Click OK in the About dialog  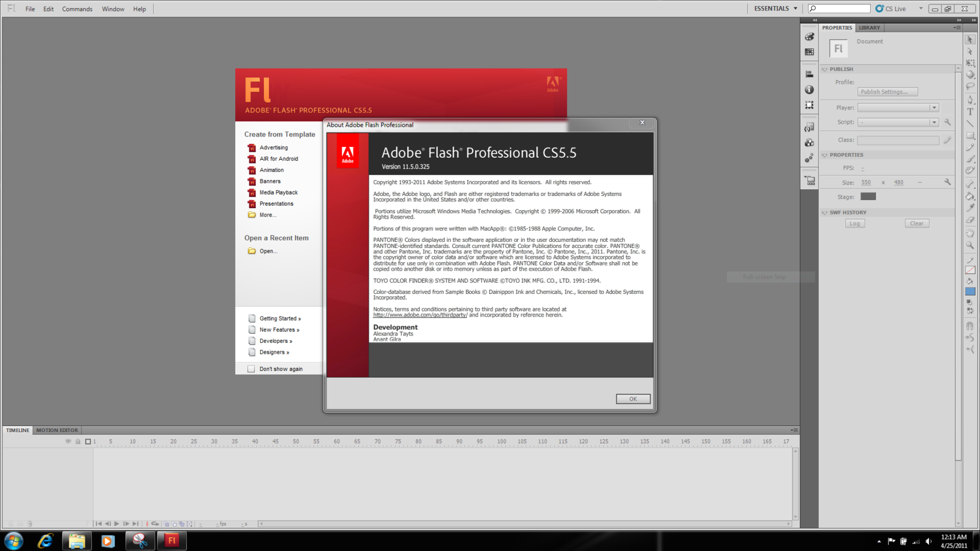pyautogui.click(x=633, y=399)
